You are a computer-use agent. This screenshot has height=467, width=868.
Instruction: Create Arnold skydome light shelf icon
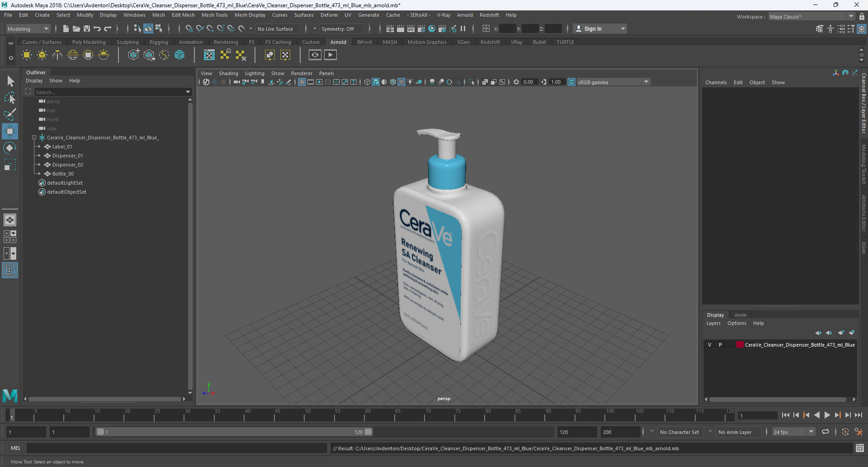click(x=73, y=55)
